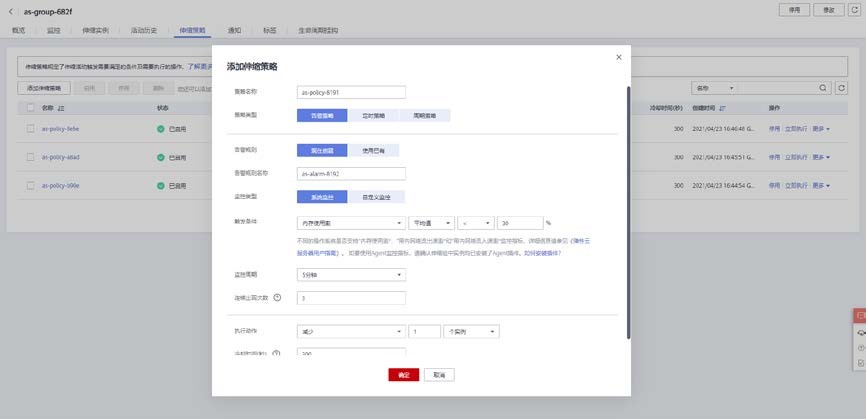Click the 策略名称 field as-policy-8191
This screenshot has width=866, height=419.
(351, 92)
